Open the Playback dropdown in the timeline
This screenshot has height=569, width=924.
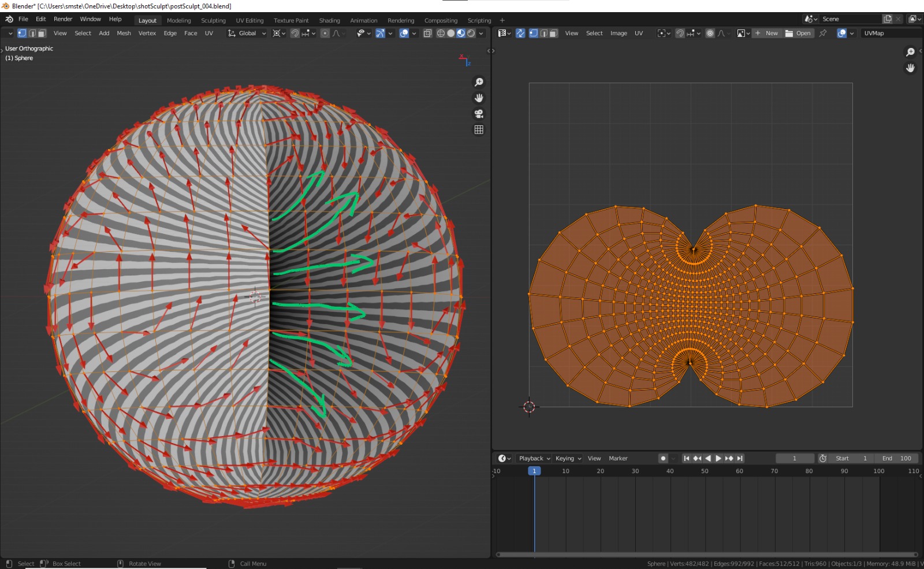(x=532, y=458)
